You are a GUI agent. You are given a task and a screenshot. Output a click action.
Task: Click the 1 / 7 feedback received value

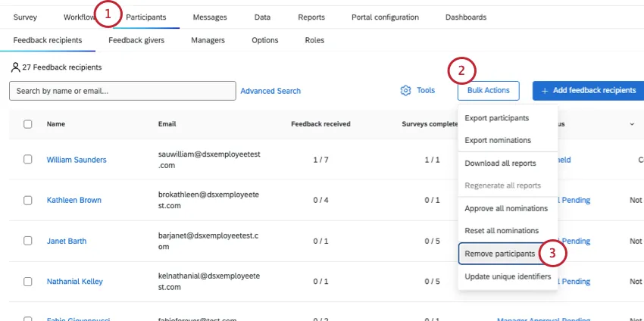[320, 160]
